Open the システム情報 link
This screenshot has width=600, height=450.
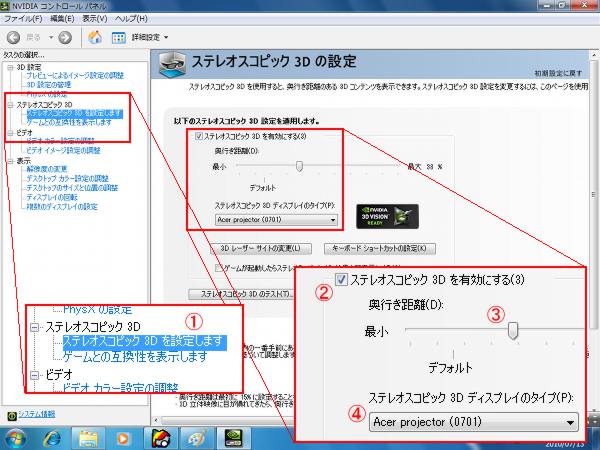pos(37,414)
